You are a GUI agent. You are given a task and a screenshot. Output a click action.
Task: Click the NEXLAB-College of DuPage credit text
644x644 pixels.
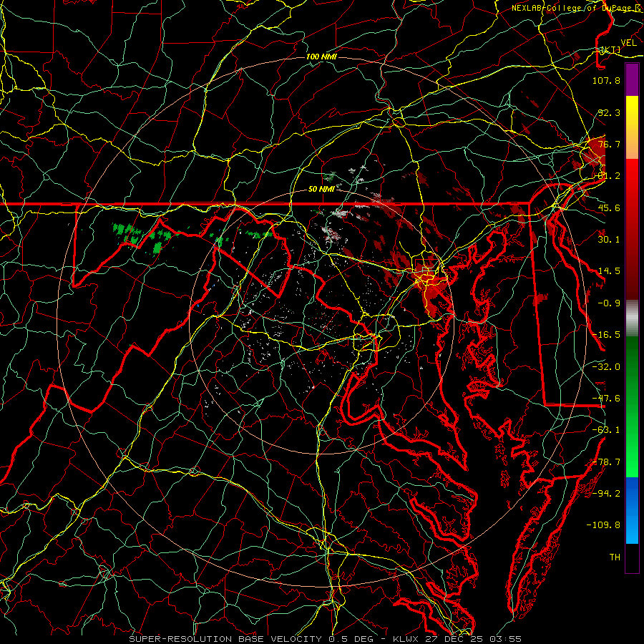(571, 8)
